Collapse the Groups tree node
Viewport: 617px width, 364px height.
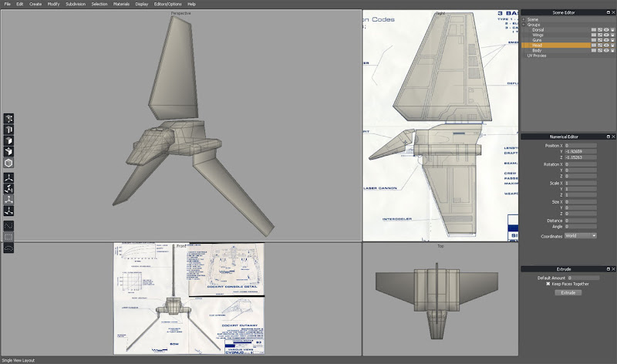[x=524, y=25]
